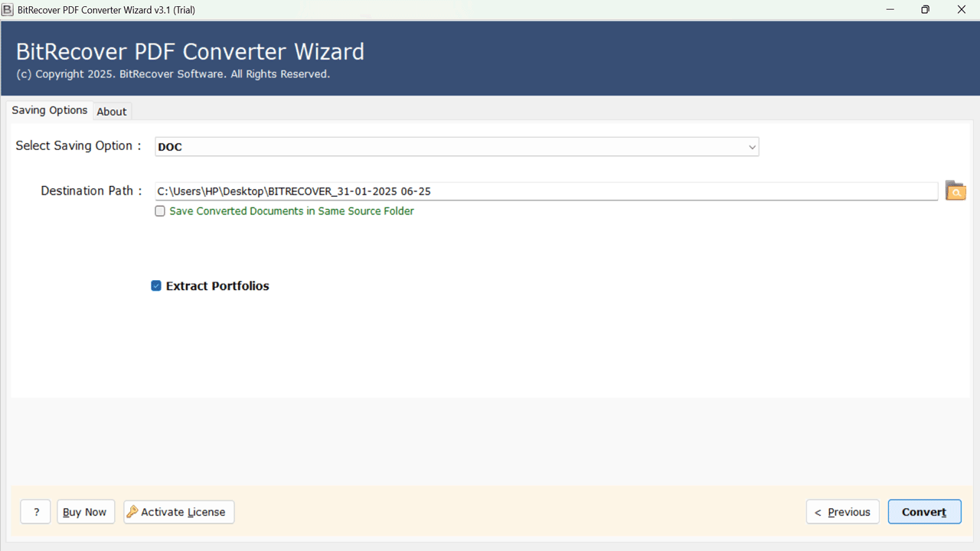980x551 pixels.
Task: Click the Select Saving Option label
Action: point(78,146)
